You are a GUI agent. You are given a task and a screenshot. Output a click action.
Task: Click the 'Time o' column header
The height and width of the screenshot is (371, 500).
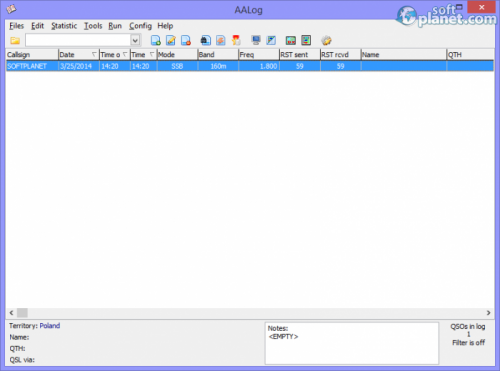point(114,55)
